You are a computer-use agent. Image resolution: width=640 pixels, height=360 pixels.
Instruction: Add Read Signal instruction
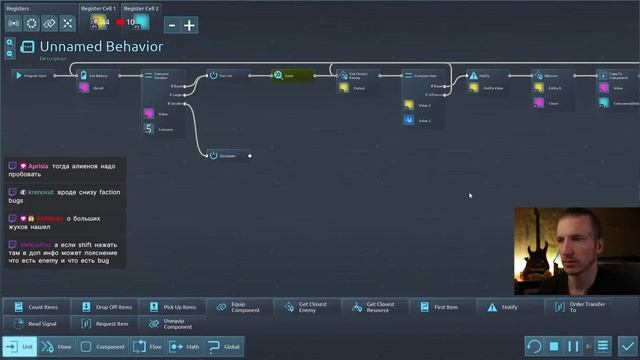(36, 324)
